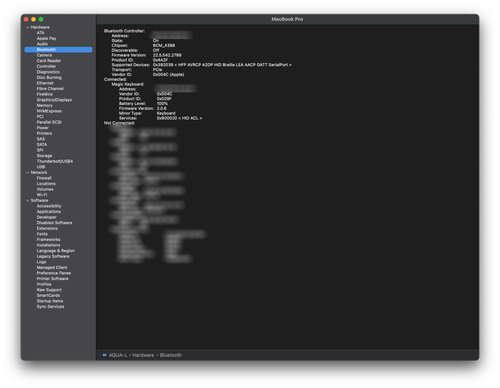Screen dimensions: 500x388
Task: Click AQUA-L in the path bar
Action: click(x=118, y=355)
